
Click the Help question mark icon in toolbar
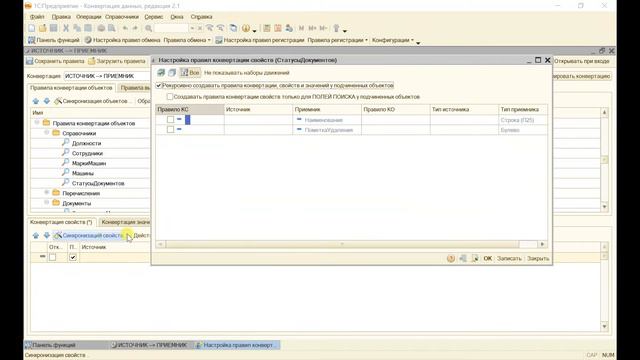coord(246,28)
